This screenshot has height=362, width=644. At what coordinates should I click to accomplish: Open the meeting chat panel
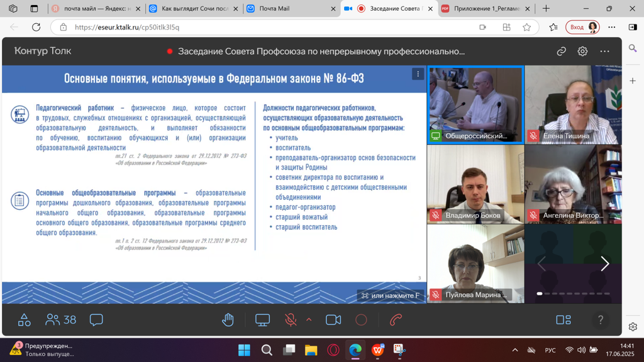pyautogui.click(x=96, y=320)
